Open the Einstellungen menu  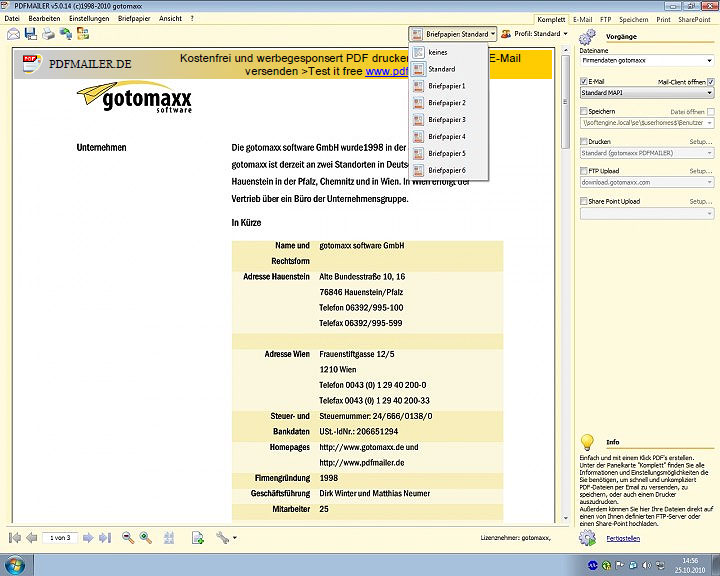pos(89,19)
